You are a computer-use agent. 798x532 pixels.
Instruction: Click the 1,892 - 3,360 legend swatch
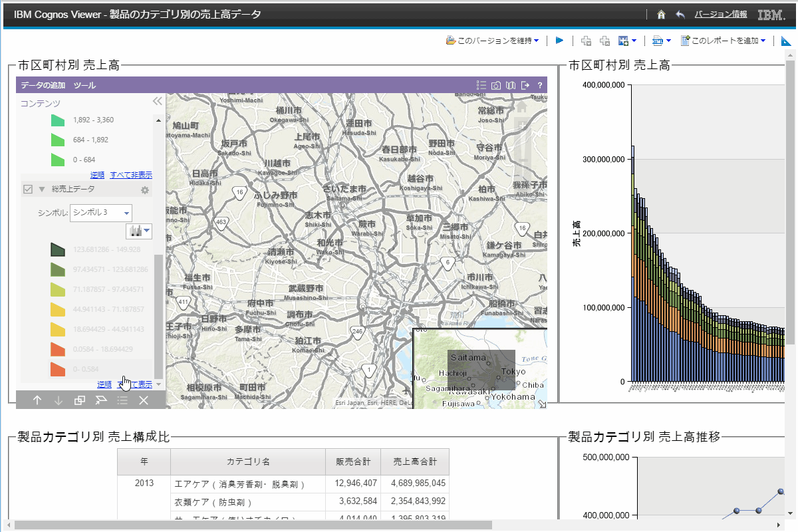point(57,120)
